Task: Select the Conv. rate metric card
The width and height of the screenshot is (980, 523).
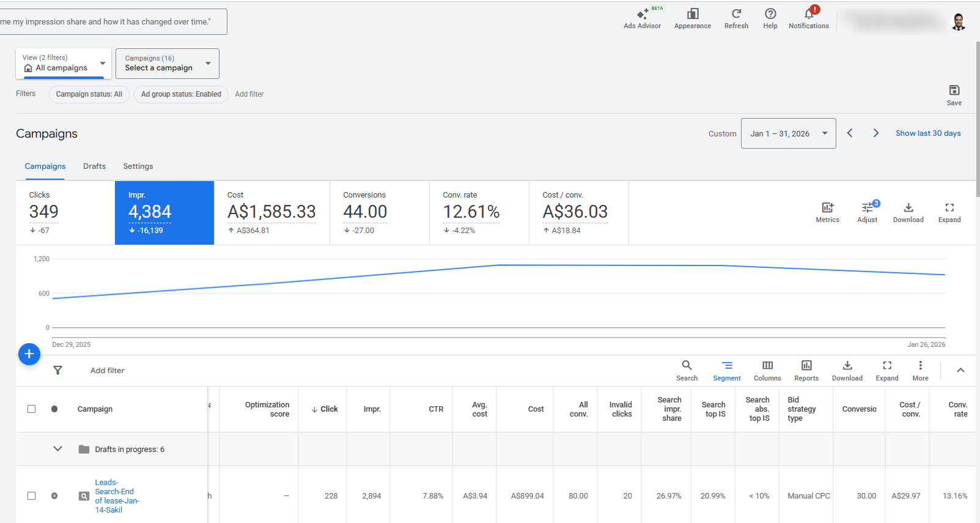Action: coord(479,213)
